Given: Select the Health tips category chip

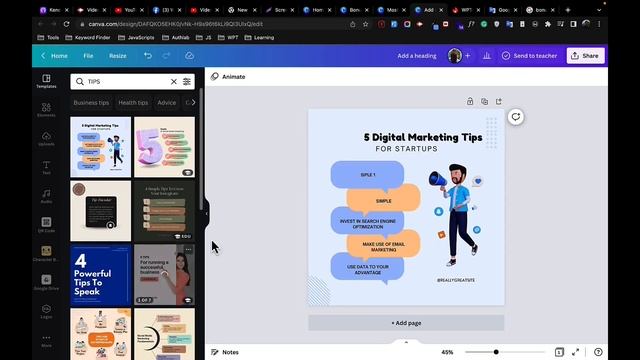Looking at the screenshot, I should (133, 102).
